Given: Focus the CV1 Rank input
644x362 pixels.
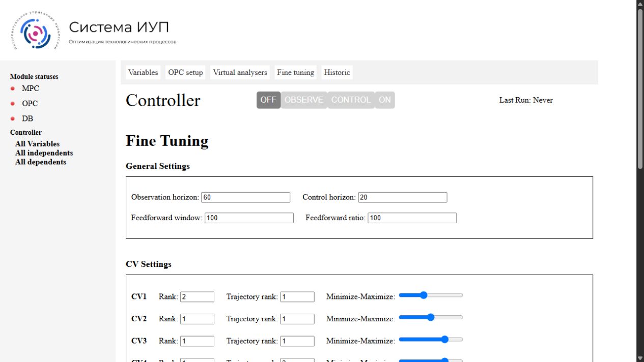Looking at the screenshot, I should (197, 297).
